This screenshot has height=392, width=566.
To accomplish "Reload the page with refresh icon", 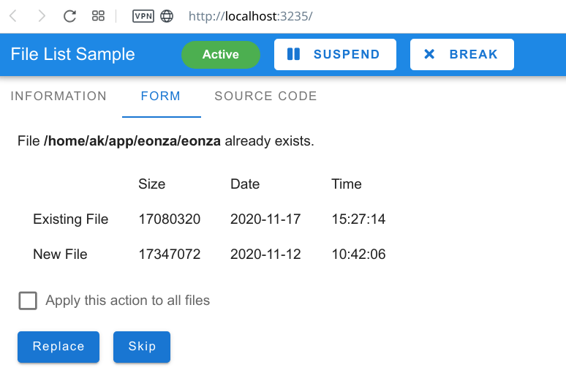I will [69, 16].
